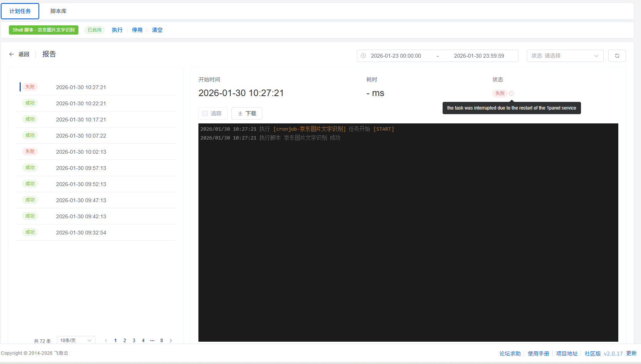The width and height of the screenshot is (641, 364).
Task: Click the pagination ellipsis to jump pages
Action: pyautogui.click(x=152, y=341)
